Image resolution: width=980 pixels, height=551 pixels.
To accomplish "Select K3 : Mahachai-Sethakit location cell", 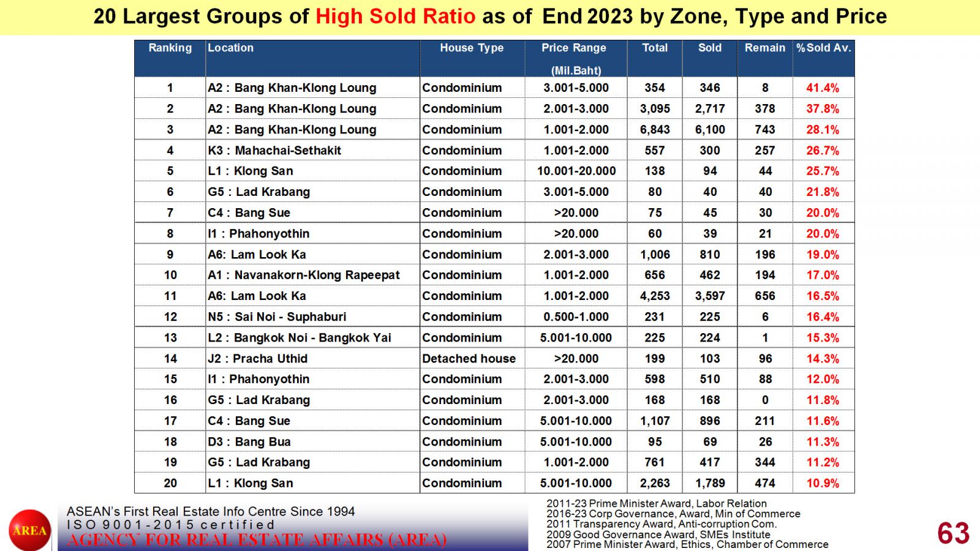I will click(274, 150).
